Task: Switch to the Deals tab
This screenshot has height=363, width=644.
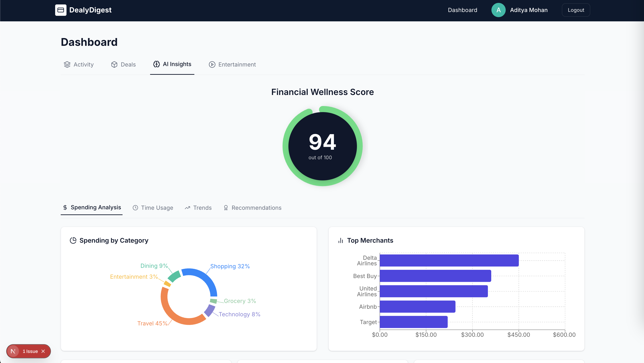Action: pyautogui.click(x=123, y=65)
